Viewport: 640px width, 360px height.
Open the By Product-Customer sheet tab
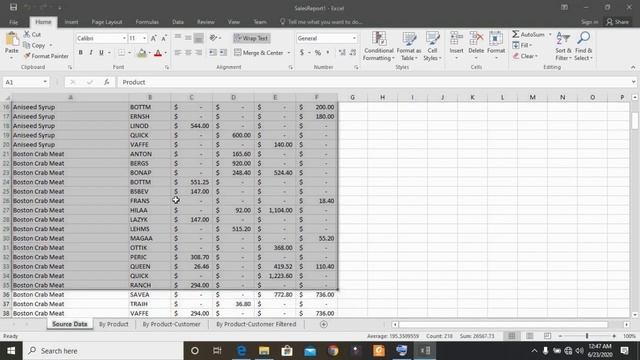(x=171, y=324)
